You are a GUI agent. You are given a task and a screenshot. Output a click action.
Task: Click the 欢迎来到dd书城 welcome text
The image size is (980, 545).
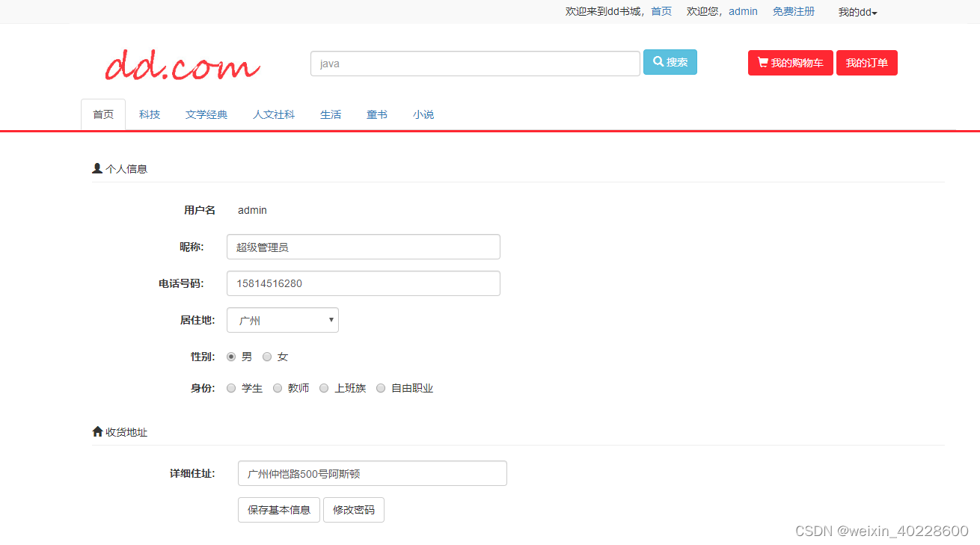(x=604, y=11)
